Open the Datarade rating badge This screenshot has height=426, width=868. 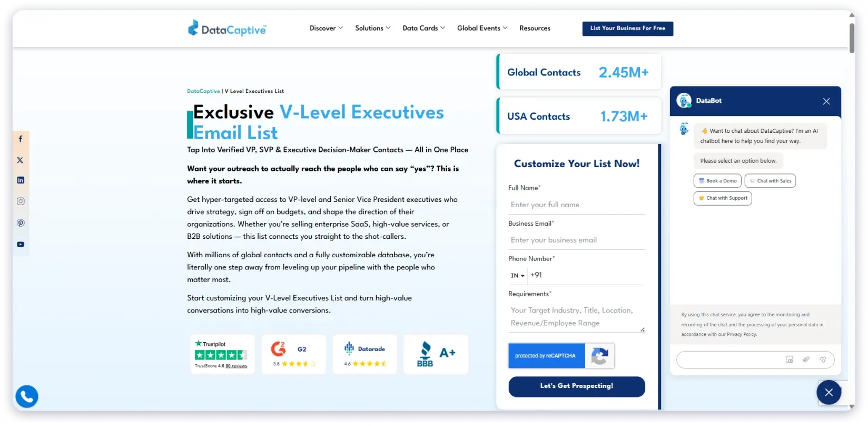[364, 354]
